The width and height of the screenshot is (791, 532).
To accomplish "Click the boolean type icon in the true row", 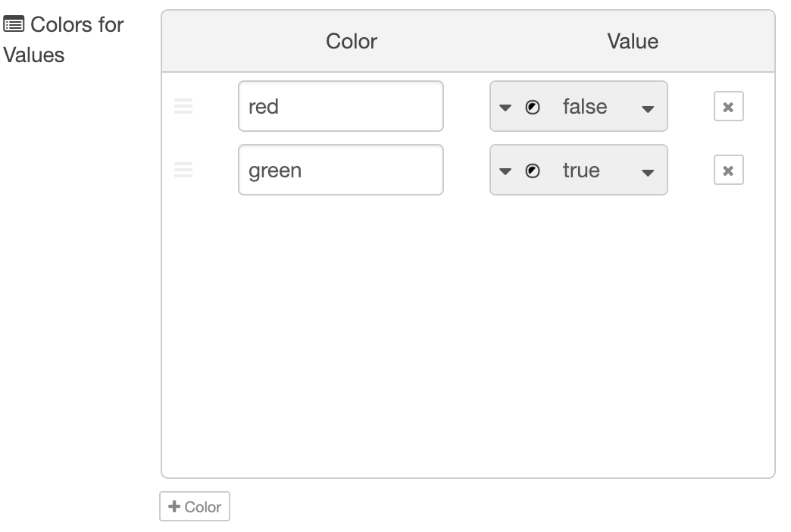I will pyautogui.click(x=533, y=171).
